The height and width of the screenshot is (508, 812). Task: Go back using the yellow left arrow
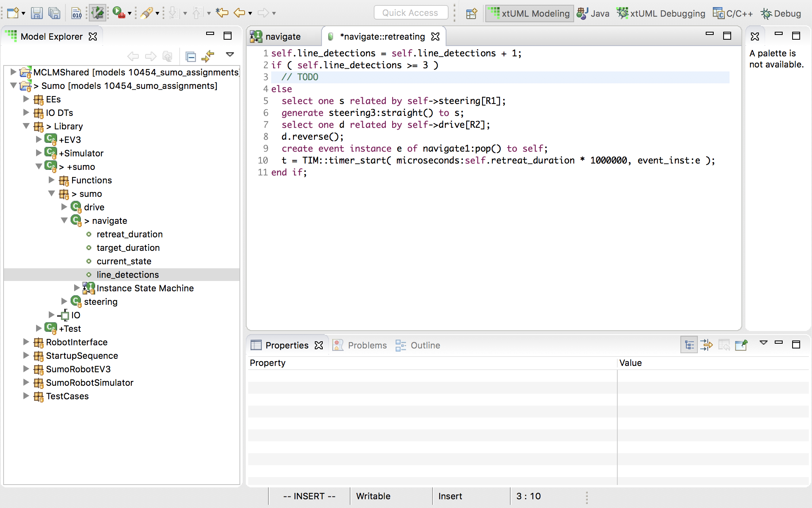pyautogui.click(x=239, y=13)
